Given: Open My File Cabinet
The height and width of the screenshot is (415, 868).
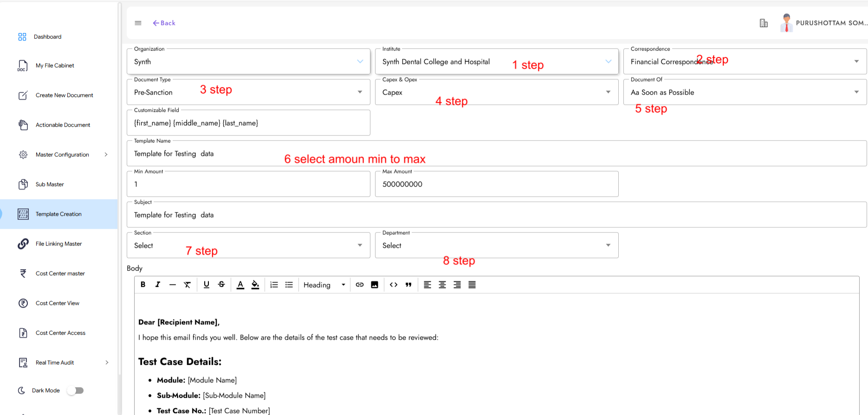Looking at the screenshot, I should pyautogui.click(x=55, y=65).
